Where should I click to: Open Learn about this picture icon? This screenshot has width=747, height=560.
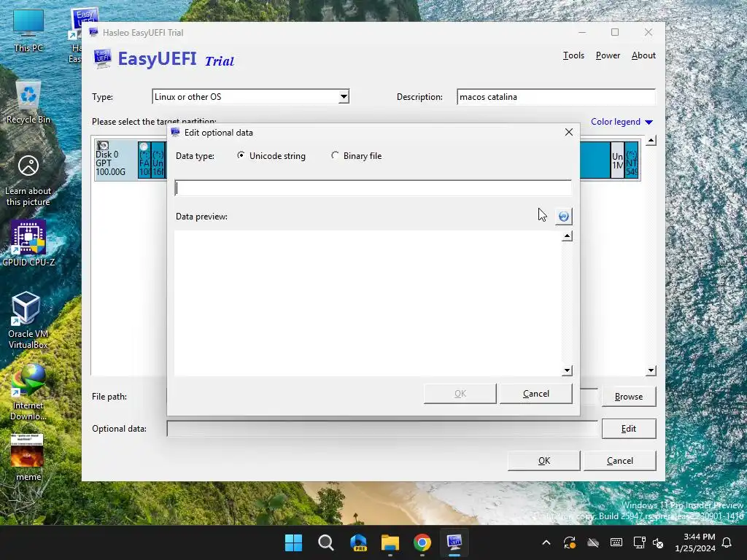click(x=28, y=181)
